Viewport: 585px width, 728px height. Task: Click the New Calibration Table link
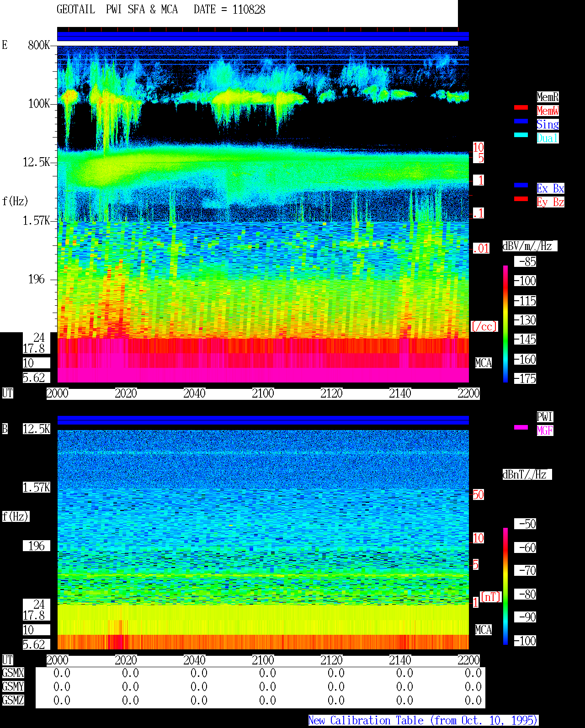coord(423,721)
